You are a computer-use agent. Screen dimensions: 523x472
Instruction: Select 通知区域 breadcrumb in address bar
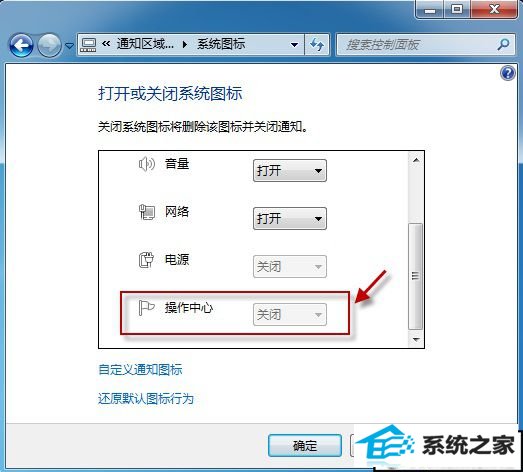[x=145, y=44]
